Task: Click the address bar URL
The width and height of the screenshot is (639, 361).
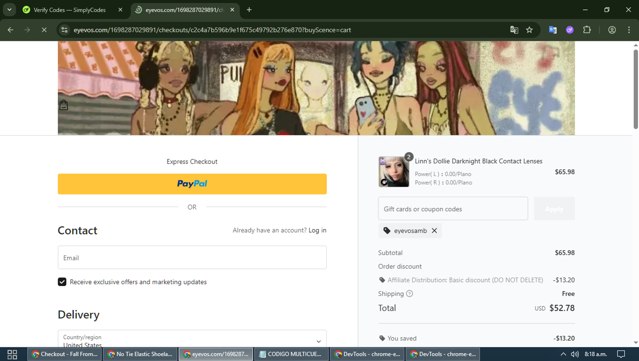Action: coord(212,30)
